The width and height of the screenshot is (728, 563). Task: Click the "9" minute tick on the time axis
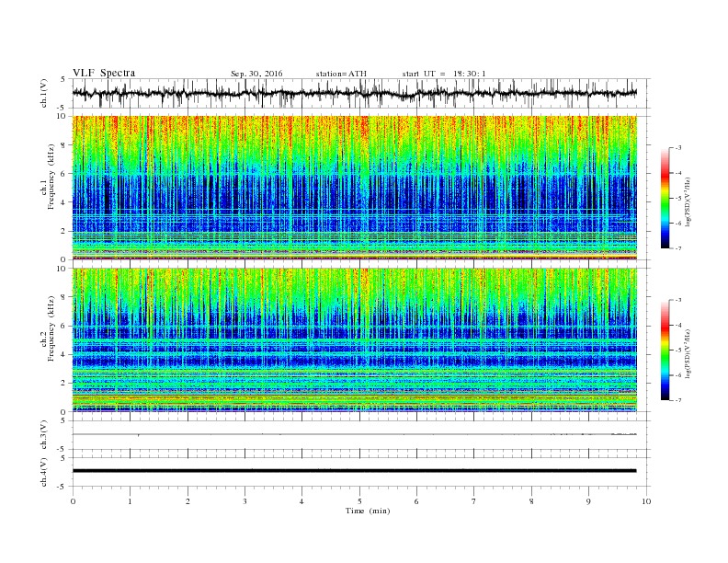[x=588, y=501]
